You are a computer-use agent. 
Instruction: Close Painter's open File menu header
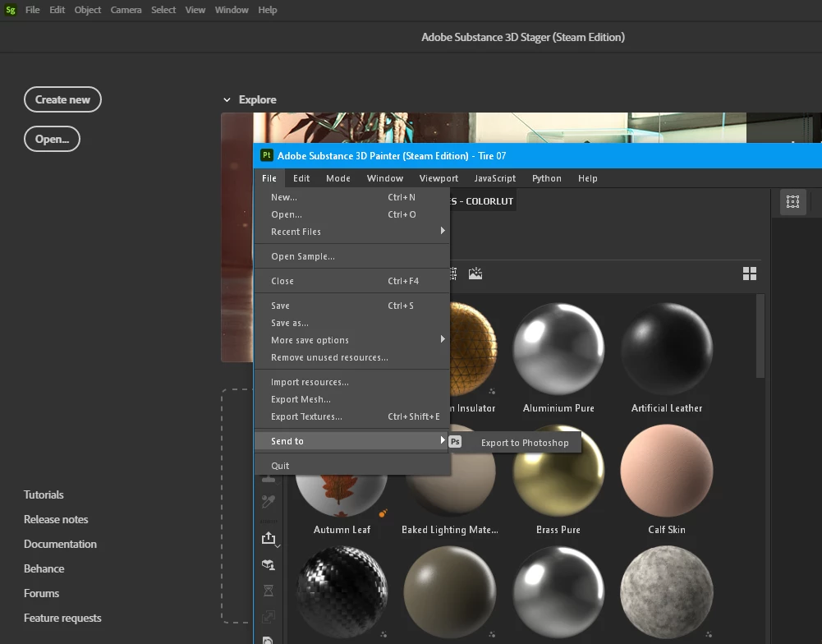(x=269, y=178)
